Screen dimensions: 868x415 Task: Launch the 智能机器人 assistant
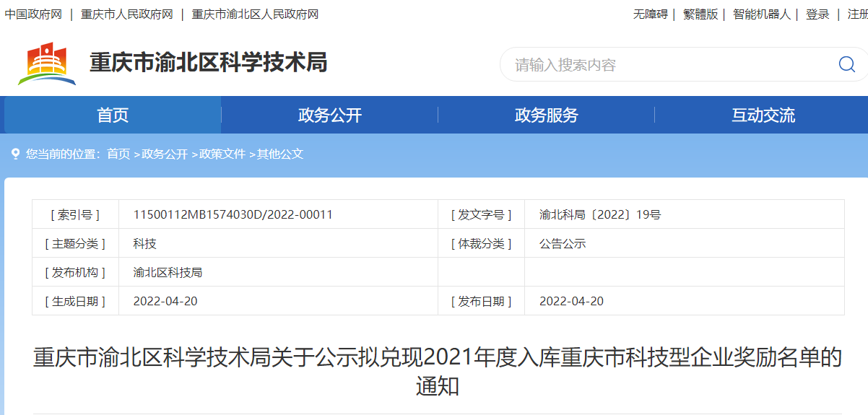click(762, 14)
